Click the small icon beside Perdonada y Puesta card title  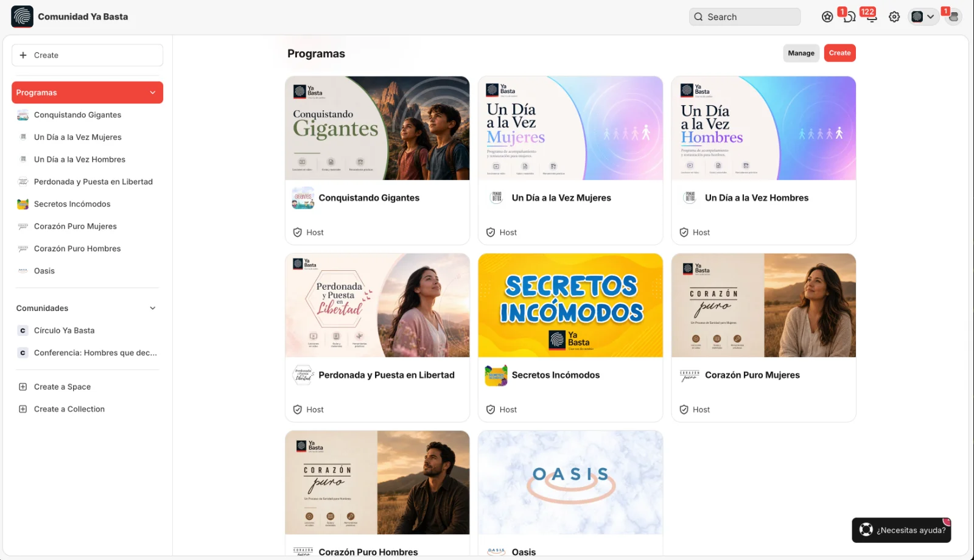pyautogui.click(x=303, y=375)
